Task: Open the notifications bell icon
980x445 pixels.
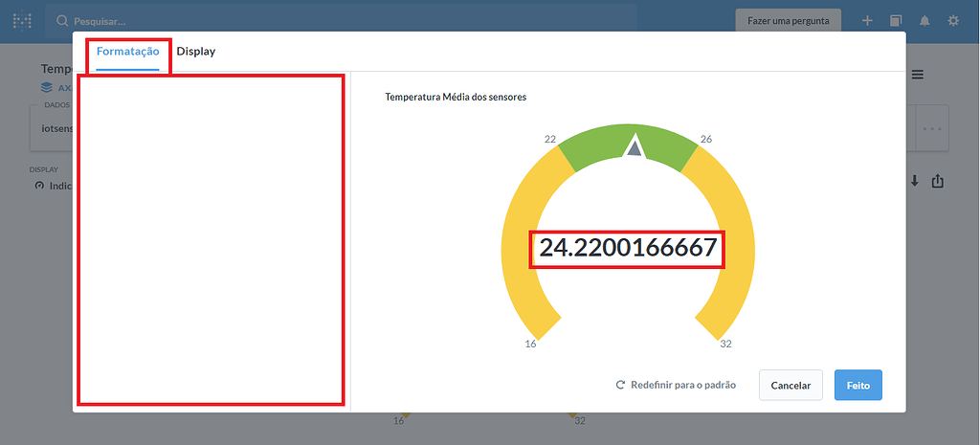Action: 924,20
